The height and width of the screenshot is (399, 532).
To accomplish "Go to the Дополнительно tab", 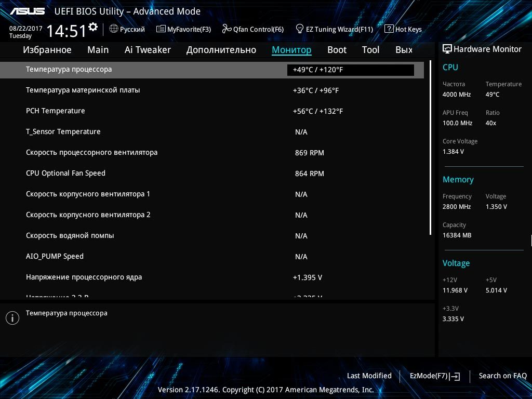I will (x=221, y=50).
